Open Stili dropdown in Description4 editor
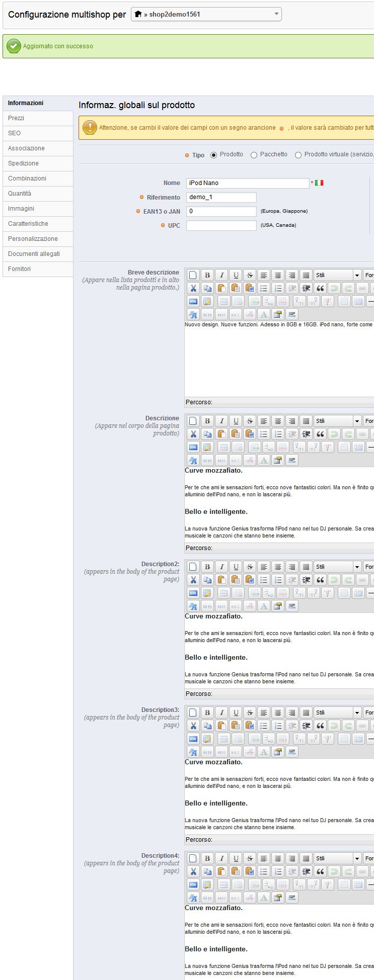The width and height of the screenshot is (374, 980). coord(338,858)
